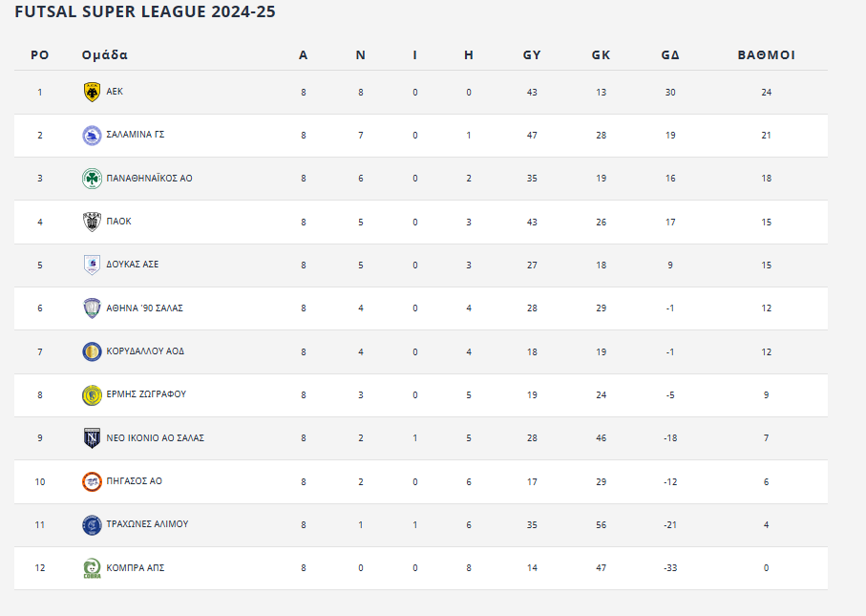The height and width of the screenshot is (616, 866).
Task: Click the Pigasos AO orange logo
Action: point(92,481)
